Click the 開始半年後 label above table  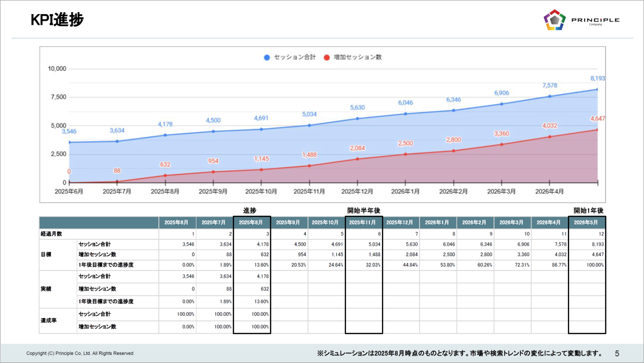(x=363, y=210)
